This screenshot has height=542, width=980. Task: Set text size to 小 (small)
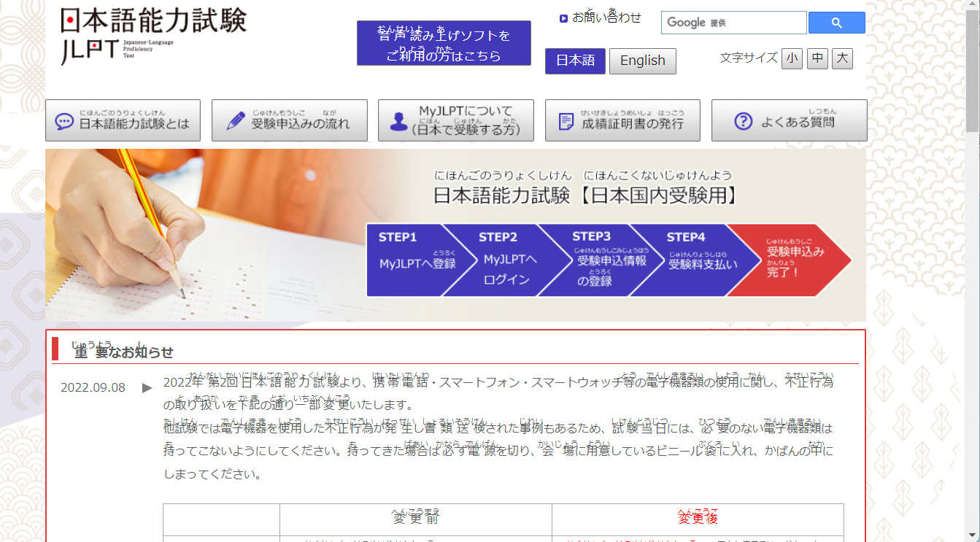tap(792, 58)
